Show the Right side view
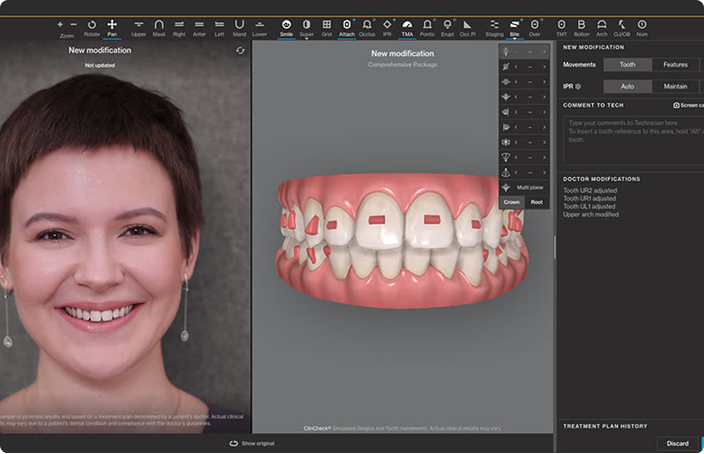This screenshot has height=454, width=704. (179, 27)
